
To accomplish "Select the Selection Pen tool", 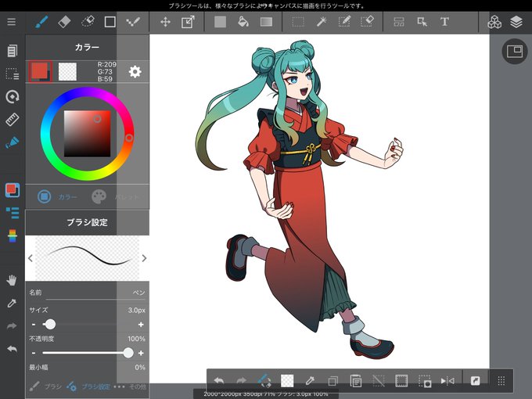I will coord(344,22).
